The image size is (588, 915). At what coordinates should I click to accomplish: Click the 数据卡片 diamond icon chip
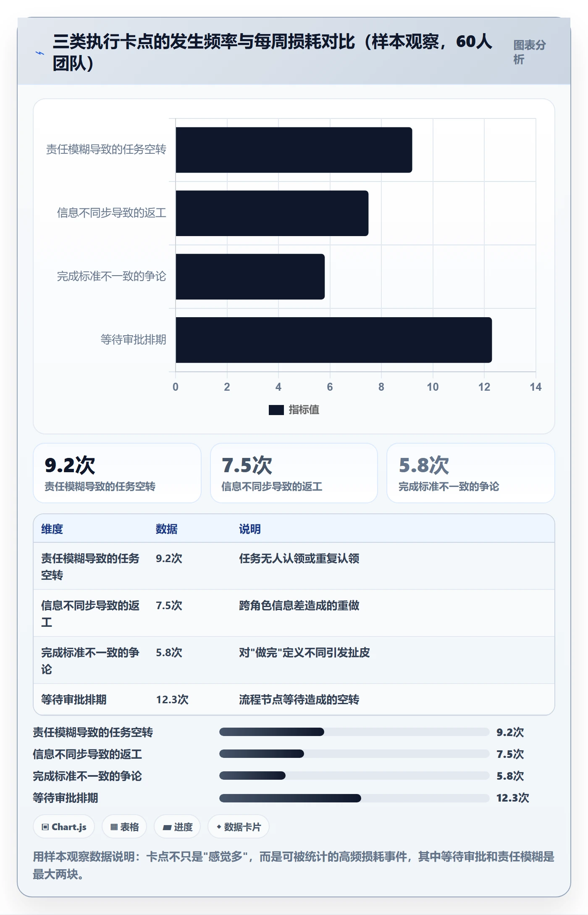point(239,827)
